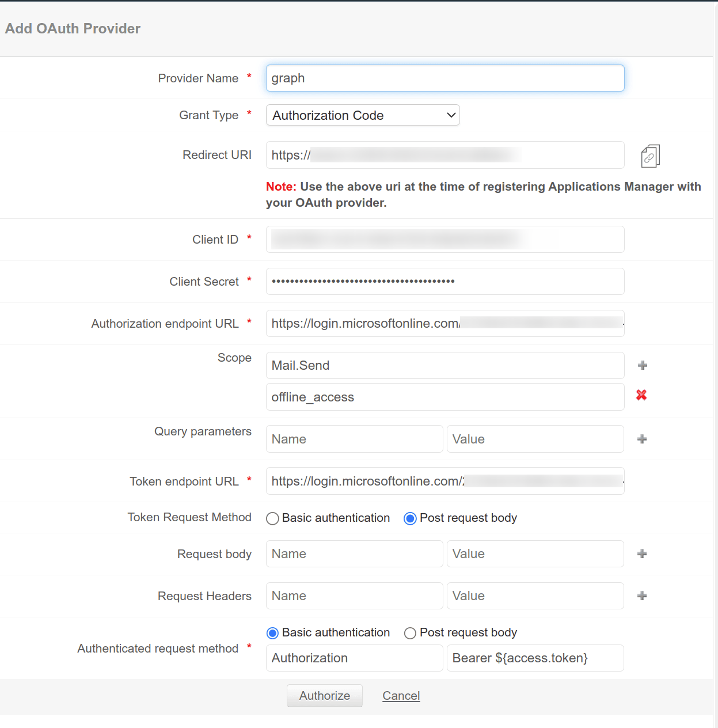
Task: Select Basic authentication for Token Request Method
Action: tap(273, 518)
